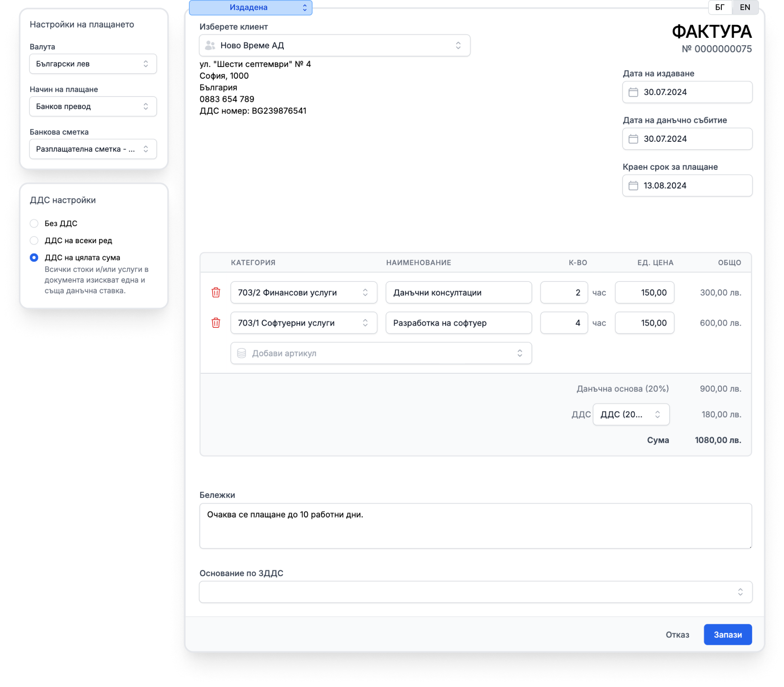Open the Издадена status dropdown
Screen dimensions: 784x687
tap(251, 7)
